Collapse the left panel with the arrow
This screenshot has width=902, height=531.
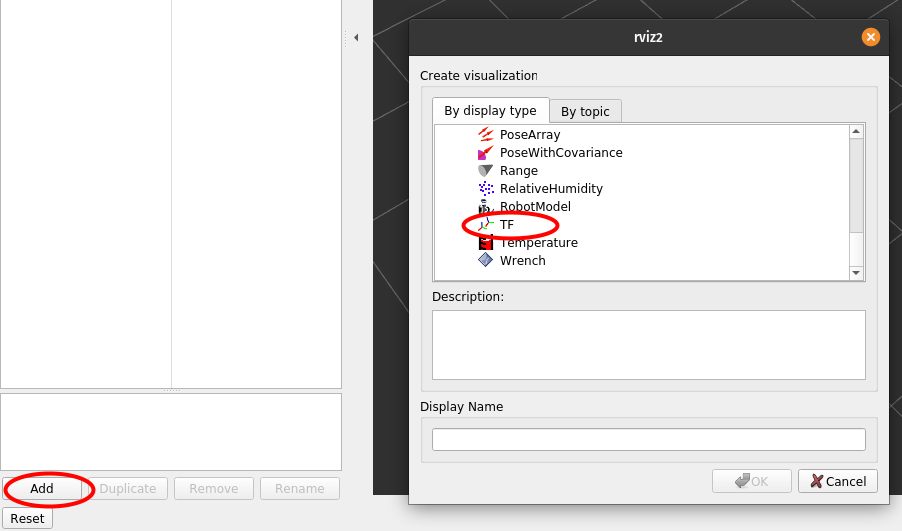[356, 37]
